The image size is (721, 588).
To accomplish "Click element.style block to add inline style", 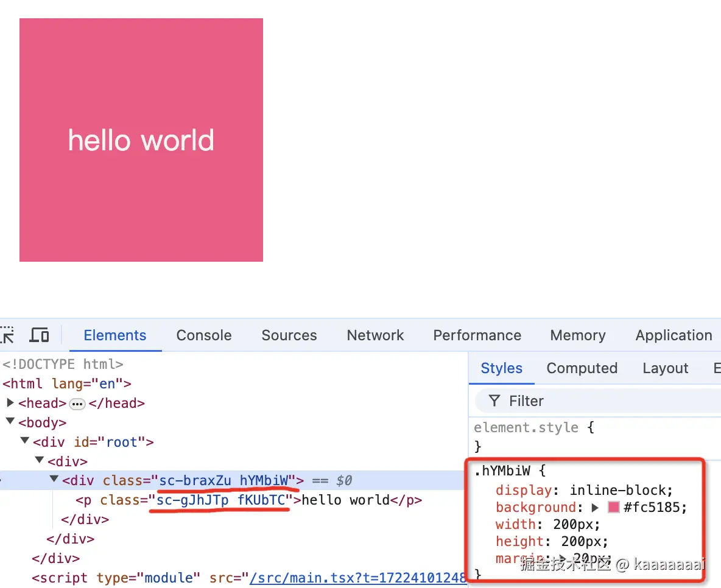I will pyautogui.click(x=526, y=427).
